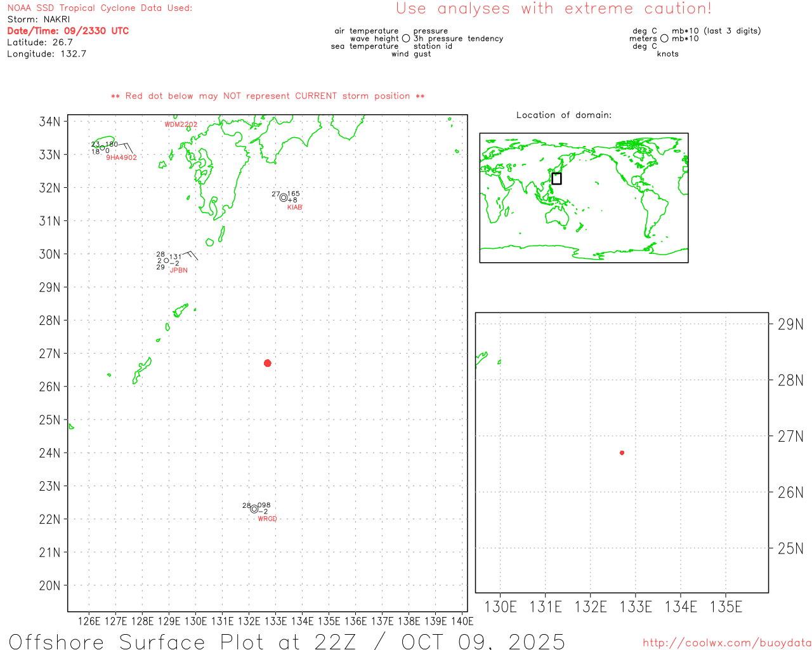Screen dimensions: 812x650
Task: Click the Storm: NAKRI label
Action: (x=38, y=19)
